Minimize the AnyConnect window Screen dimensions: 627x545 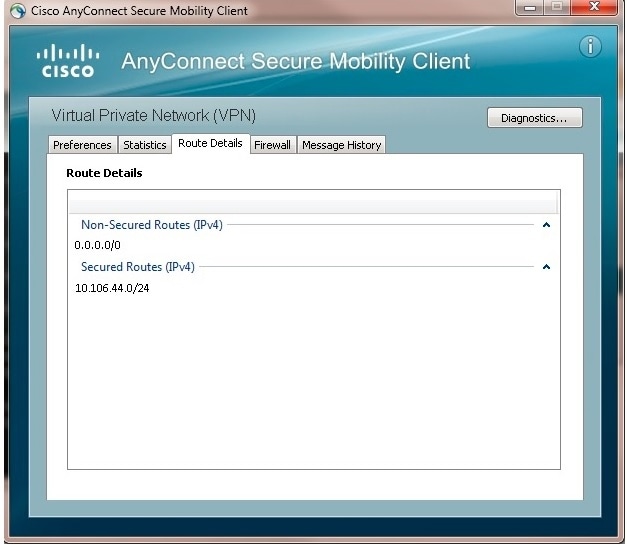529,7
